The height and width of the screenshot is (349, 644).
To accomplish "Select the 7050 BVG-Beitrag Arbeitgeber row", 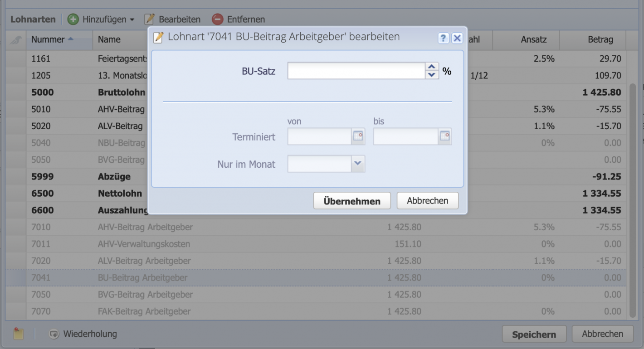I will (136, 294).
